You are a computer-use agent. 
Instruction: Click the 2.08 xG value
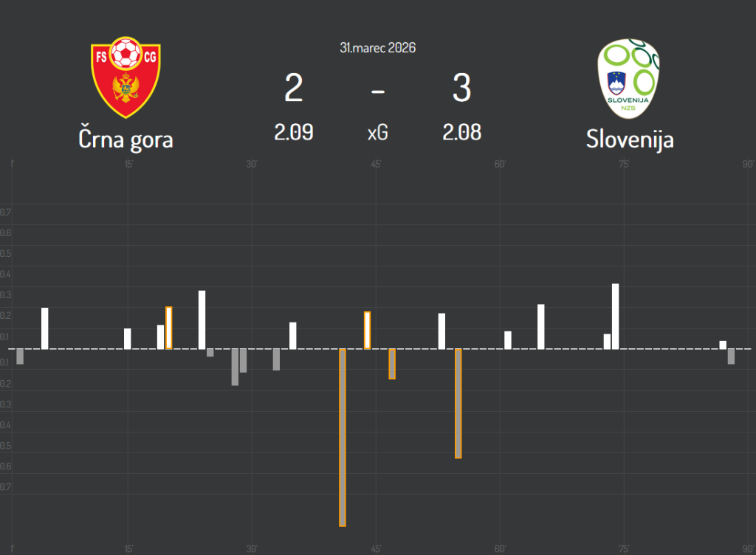462,133
